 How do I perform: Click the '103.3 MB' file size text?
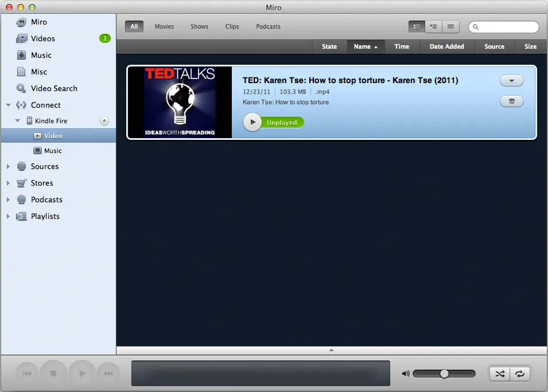(293, 92)
